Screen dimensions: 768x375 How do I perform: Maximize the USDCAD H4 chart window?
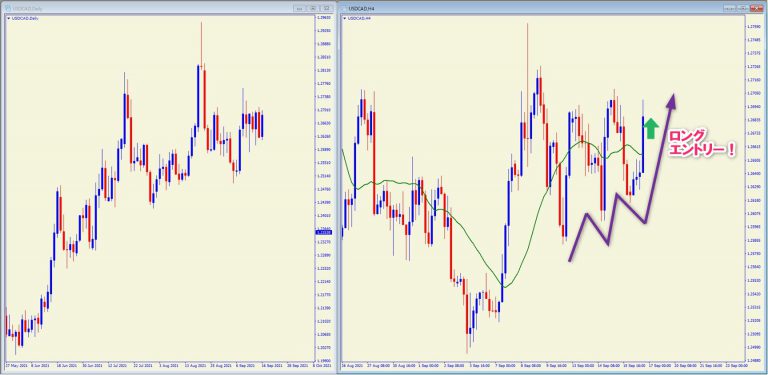click(x=743, y=8)
